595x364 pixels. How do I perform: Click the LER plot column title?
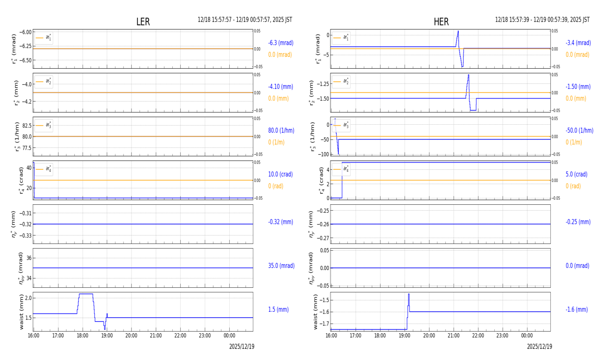click(143, 22)
